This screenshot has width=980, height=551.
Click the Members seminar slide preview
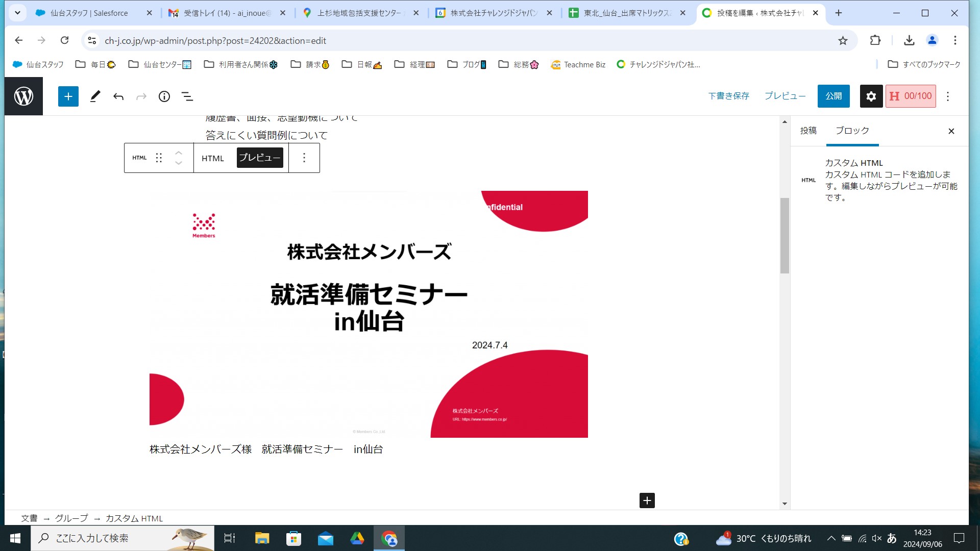pyautogui.click(x=369, y=314)
